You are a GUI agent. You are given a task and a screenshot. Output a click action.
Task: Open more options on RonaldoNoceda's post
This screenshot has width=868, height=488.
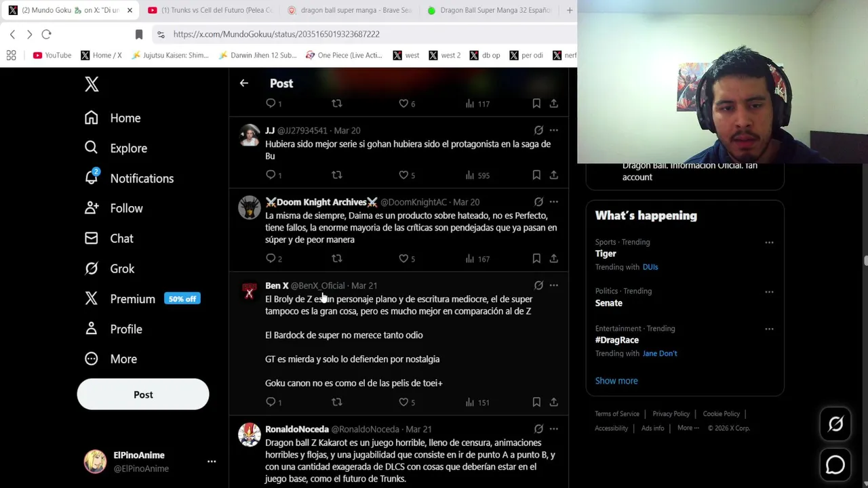[x=554, y=429]
